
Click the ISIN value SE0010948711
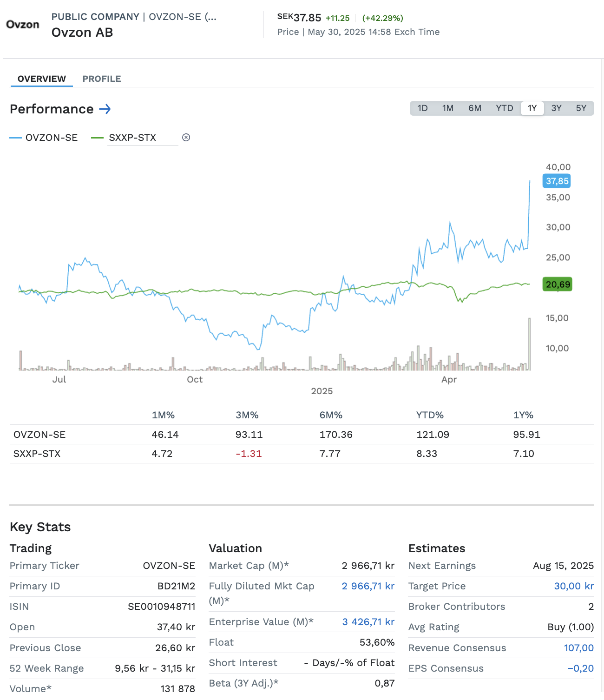pyautogui.click(x=162, y=607)
